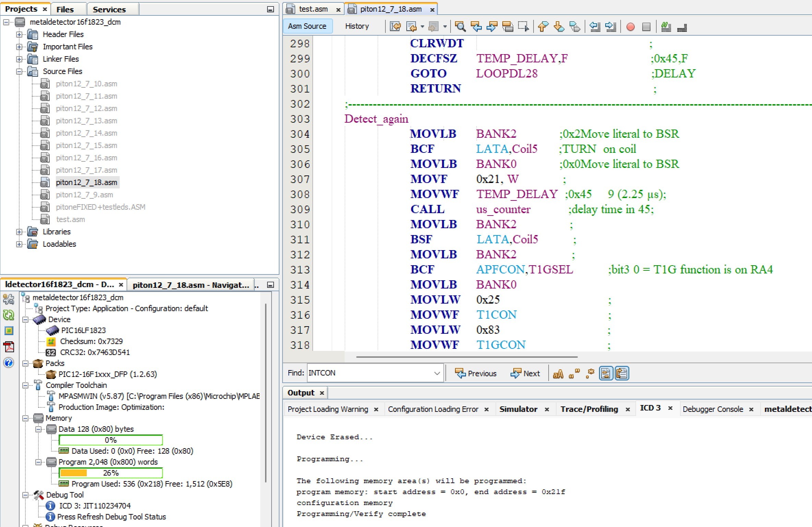
Task: Open the Find text history dropdown
Action: pyautogui.click(x=437, y=373)
